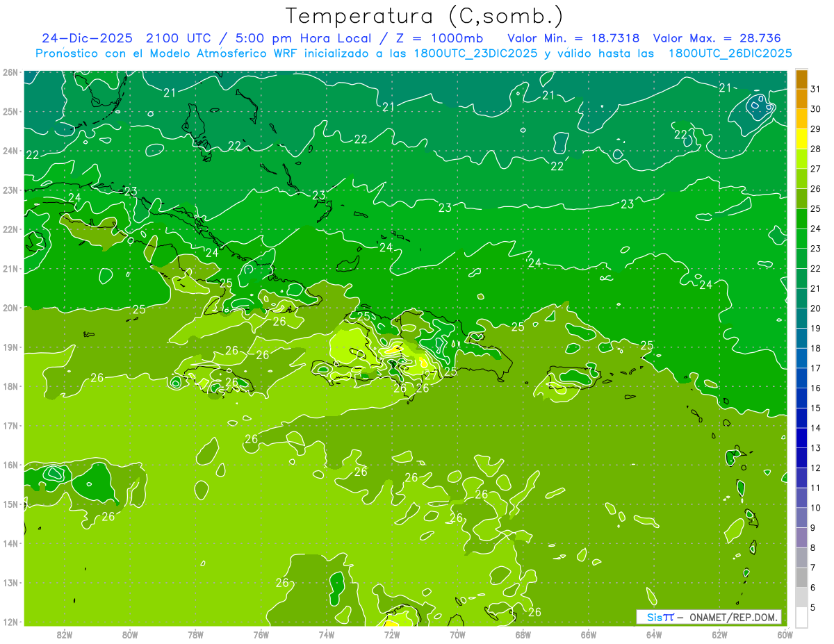Viewport: 834px width, 644px height.
Task: Pick the blue scale segment between 15 and 16
Action: click(x=801, y=398)
